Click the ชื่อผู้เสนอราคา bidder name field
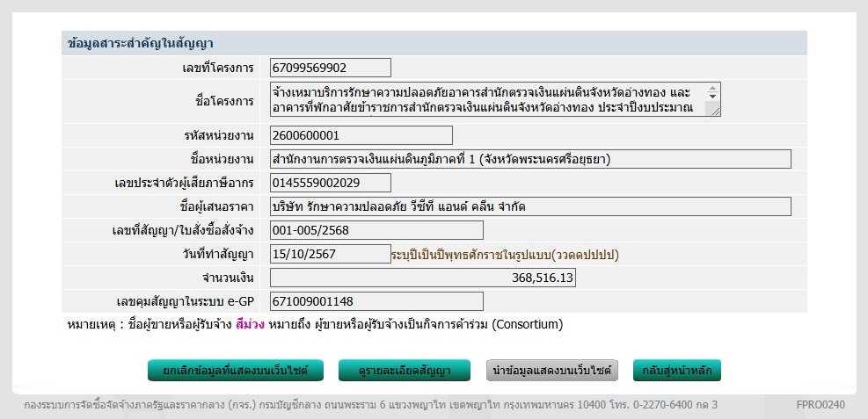This screenshot has width=868, height=419. [530, 206]
